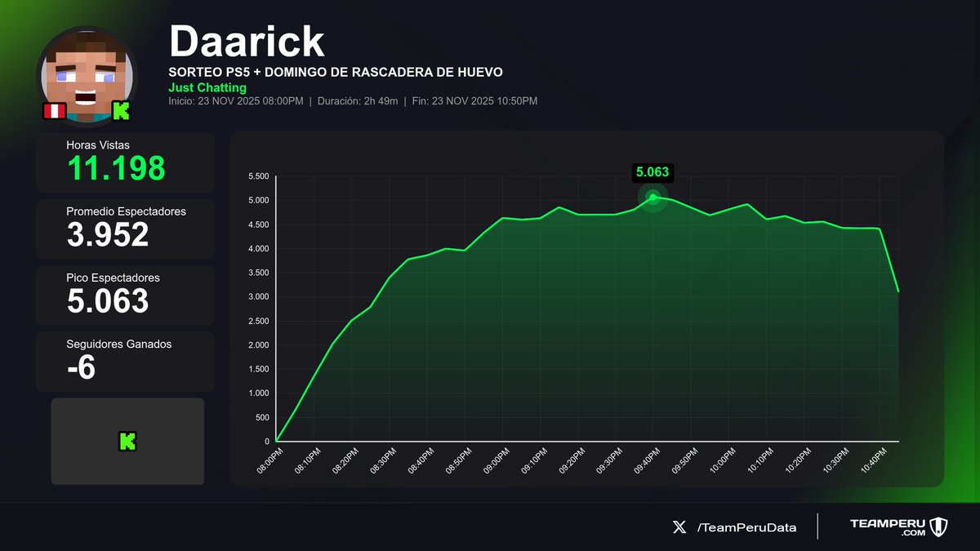This screenshot has height=551, width=980.
Task: Click the X (Twitter) icon in the footer
Action: (x=679, y=527)
